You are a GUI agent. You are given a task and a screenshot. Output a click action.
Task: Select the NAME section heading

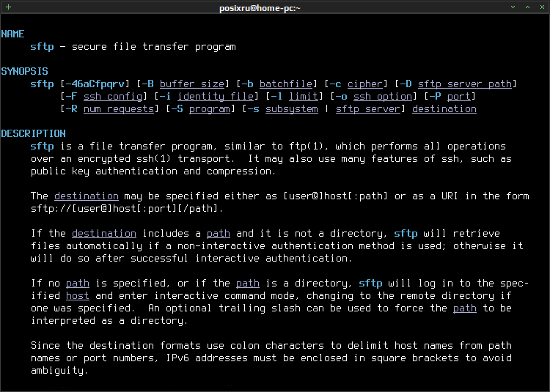coord(13,34)
